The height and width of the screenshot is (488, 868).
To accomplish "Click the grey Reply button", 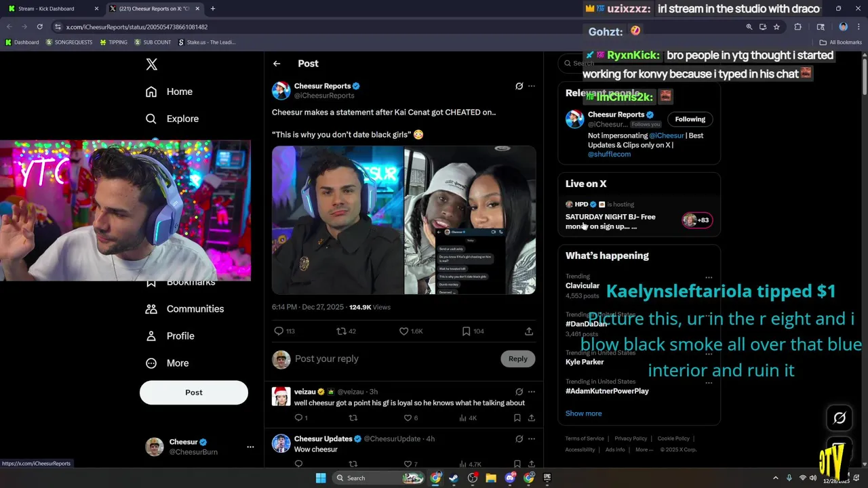I will (518, 359).
